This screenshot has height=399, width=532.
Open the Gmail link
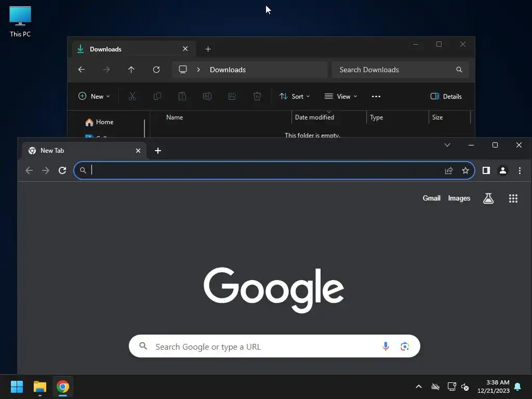click(x=431, y=198)
